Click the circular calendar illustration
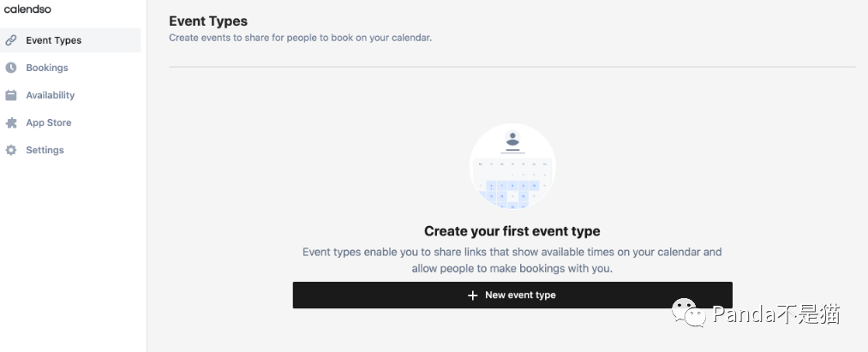 coord(512,166)
